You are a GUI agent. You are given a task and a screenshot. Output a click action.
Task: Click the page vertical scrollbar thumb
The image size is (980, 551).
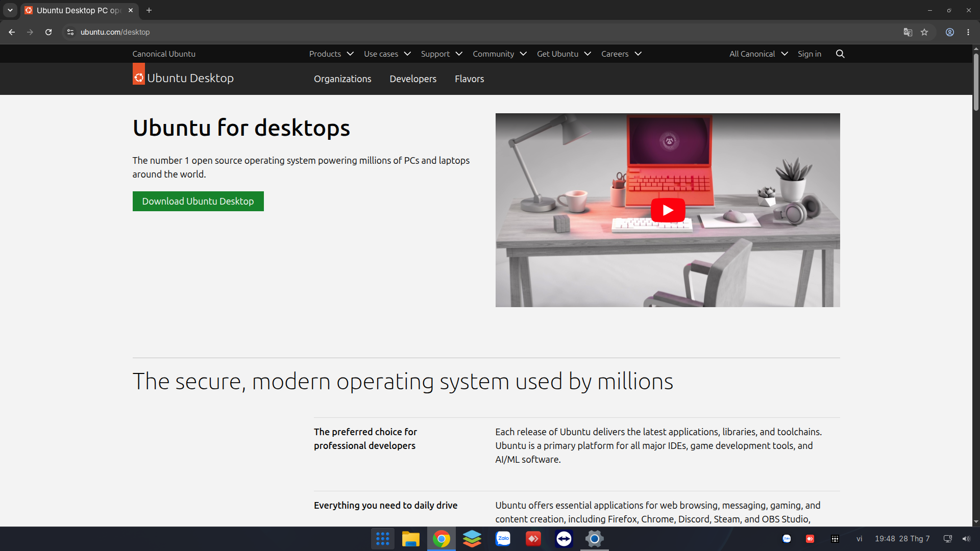pyautogui.click(x=976, y=82)
